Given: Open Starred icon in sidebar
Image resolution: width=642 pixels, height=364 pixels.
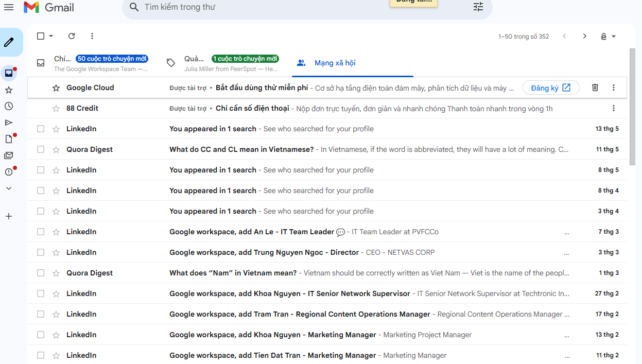Looking at the screenshot, I should (x=9, y=90).
